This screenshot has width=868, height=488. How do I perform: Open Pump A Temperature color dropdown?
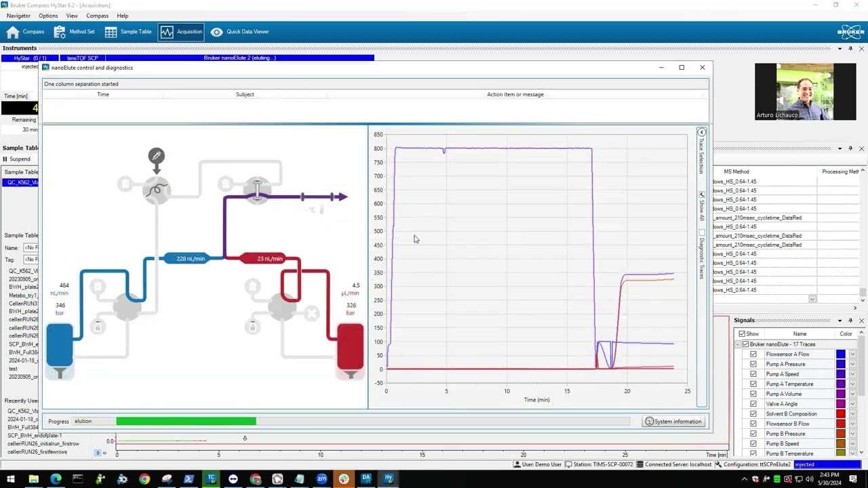(x=852, y=384)
